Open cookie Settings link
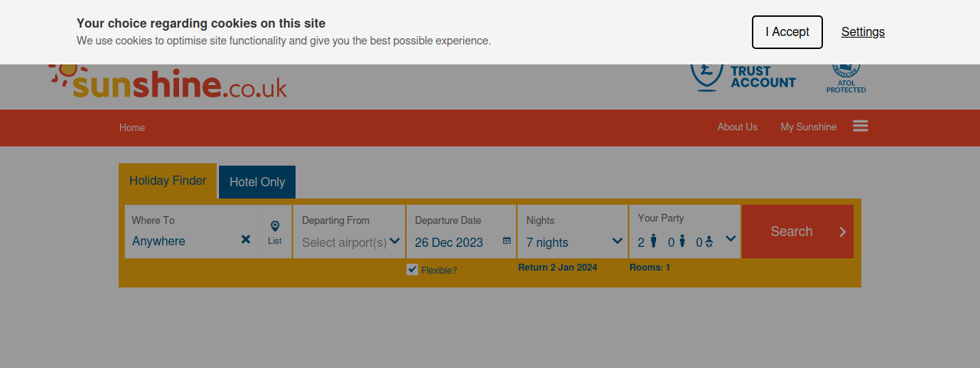 pyautogui.click(x=863, y=32)
